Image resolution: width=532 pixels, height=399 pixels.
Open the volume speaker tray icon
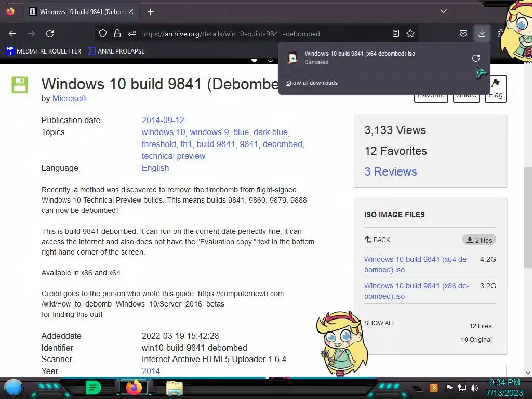474,388
